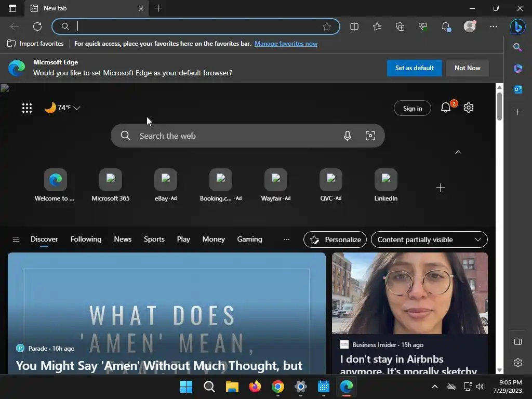This screenshot has width=532, height=399.
Task: Open the Bing chat sidebar button
Action: pos(518,26)
